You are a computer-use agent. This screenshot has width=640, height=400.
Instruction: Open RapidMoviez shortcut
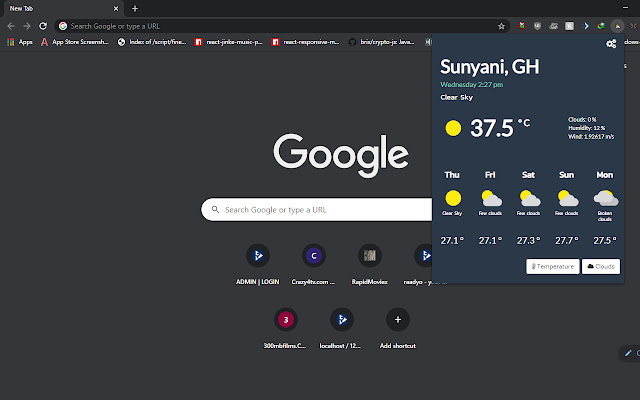coord(369,264)
